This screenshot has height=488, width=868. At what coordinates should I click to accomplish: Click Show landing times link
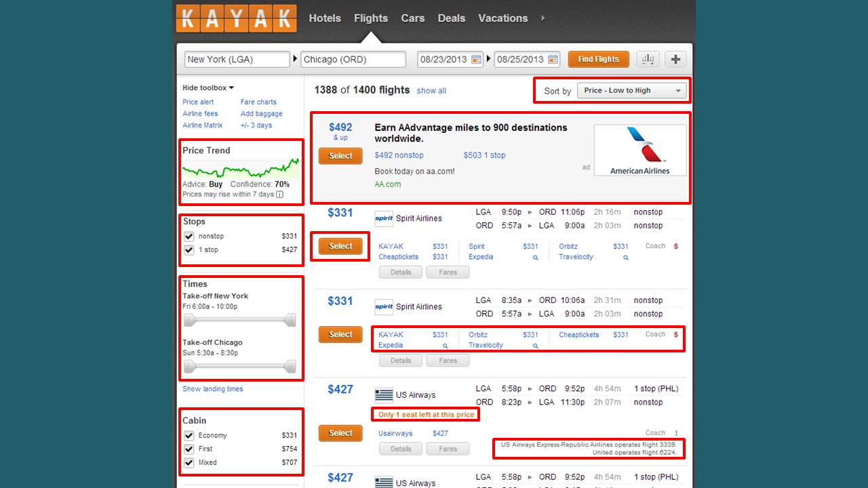[x=212, y=389]
